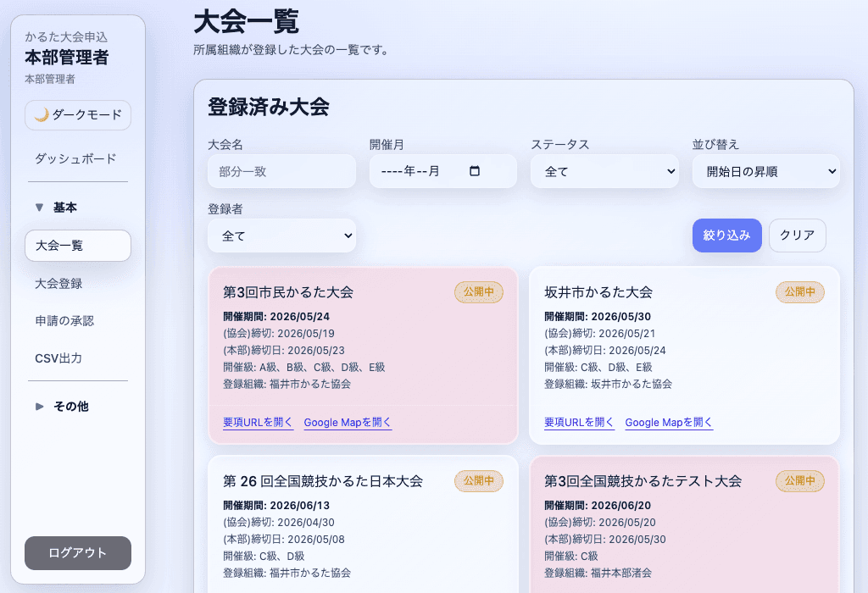This screenshot has height=593, width=868.
Task: Open 要項URLを開く for 坂井市かるた大会
Action: coord(579,423)
